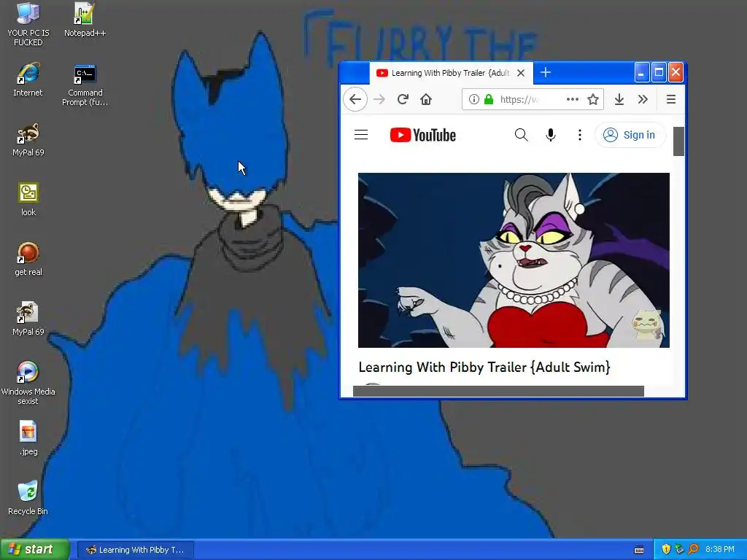Open the Windows Media sexist shortcut
The height and width of the screenshot is (560, 747).
[28, 384]
